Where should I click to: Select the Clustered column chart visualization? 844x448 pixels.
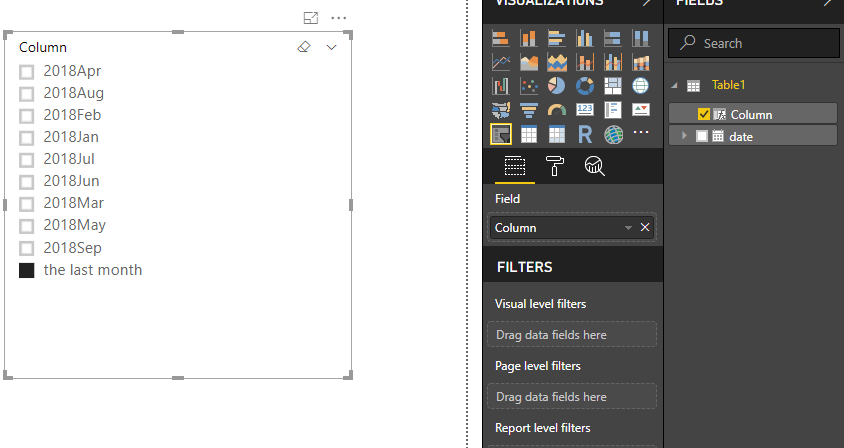(585, 38)
